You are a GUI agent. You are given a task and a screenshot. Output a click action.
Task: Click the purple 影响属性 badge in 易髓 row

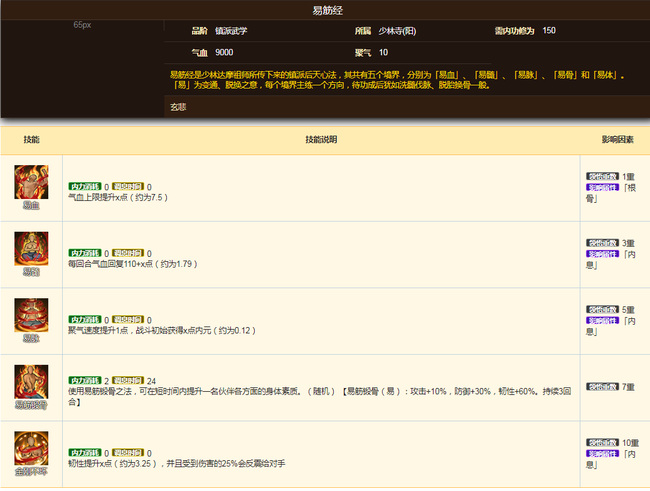(x=603, y=254)
